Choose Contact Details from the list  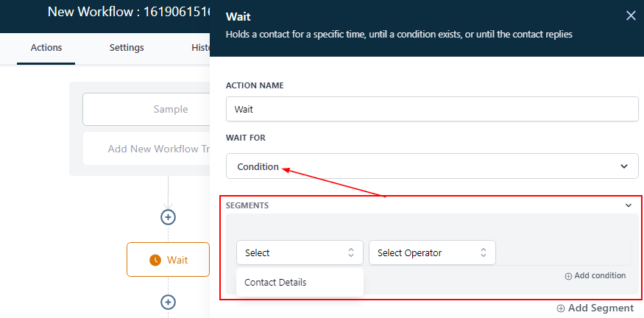coord(275,282)
